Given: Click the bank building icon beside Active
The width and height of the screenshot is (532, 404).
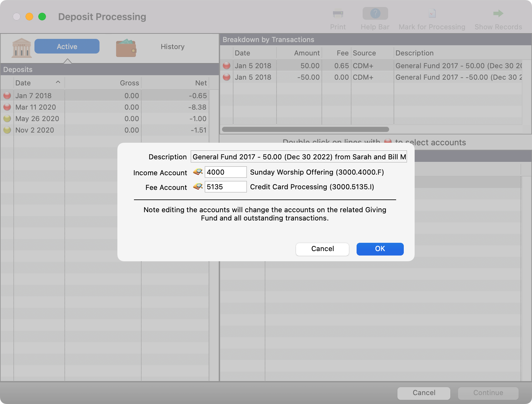Looking at the screenshot, I should point(21,47).
